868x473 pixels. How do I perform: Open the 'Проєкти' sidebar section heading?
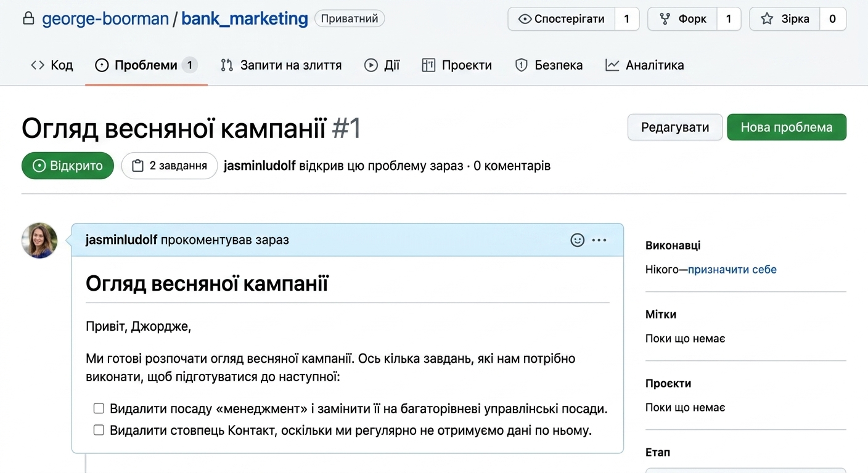(668, 383)
